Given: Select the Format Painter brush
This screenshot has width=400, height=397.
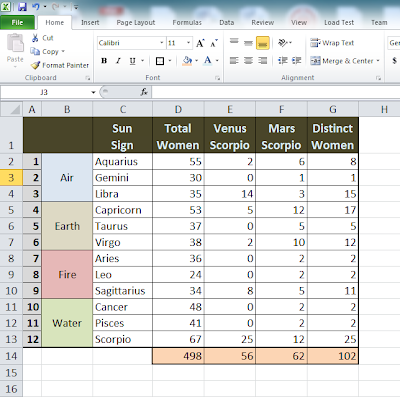Looking at the screenshot, I should [x=35, y=65].
